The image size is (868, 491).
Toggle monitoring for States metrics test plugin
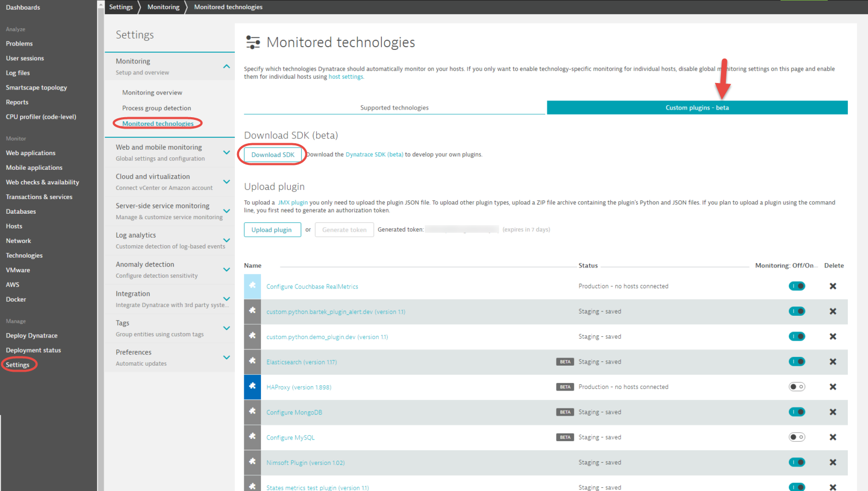point(797,487)
